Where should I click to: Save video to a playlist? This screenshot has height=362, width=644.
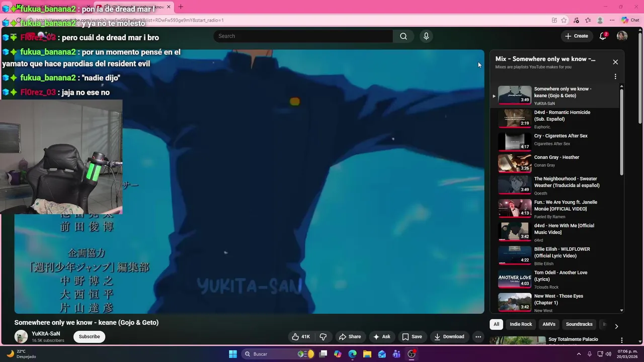(412, 336)
